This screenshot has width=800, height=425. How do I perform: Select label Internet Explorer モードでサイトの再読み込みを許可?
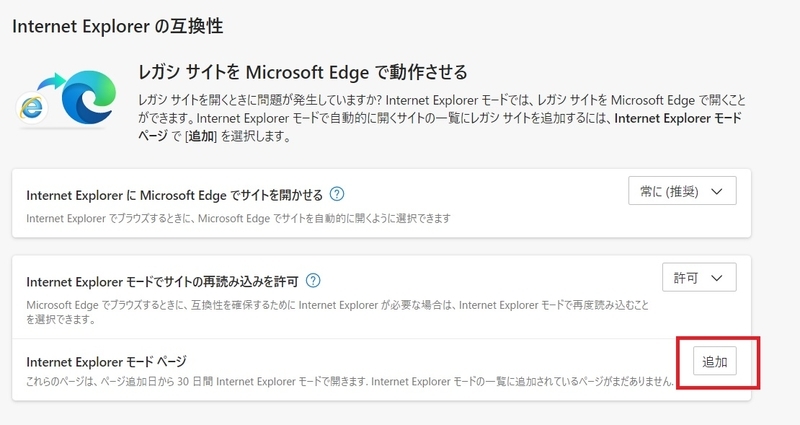(162, 281)
